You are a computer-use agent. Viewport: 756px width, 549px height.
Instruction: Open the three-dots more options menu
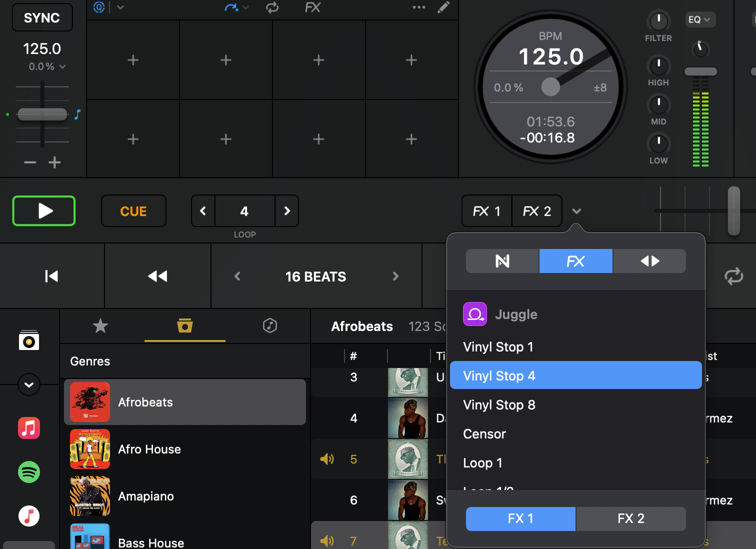[418, 7]
